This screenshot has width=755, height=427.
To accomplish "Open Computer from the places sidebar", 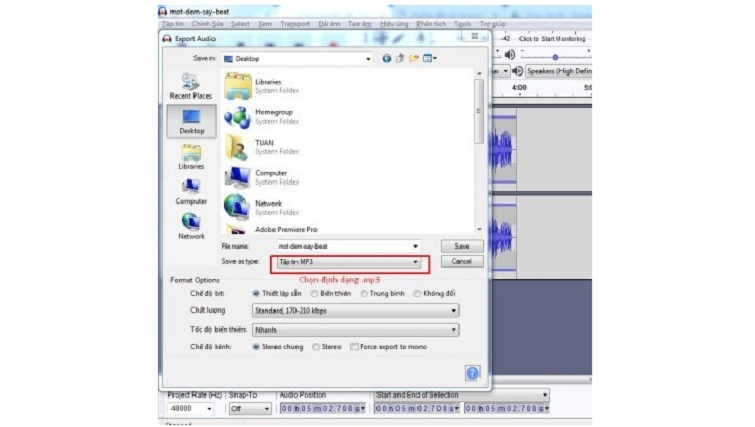I will point(191,190).
